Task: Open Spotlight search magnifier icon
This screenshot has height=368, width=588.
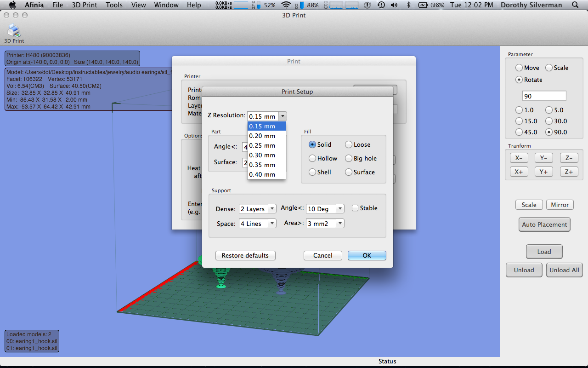Action: pyautogui.click(x=576, y=5)
